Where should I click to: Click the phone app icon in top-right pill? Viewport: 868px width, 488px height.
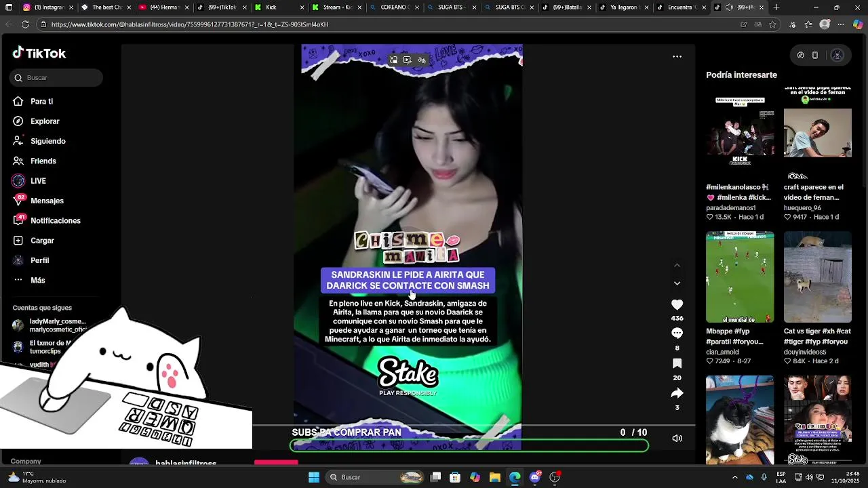(815, 56)
